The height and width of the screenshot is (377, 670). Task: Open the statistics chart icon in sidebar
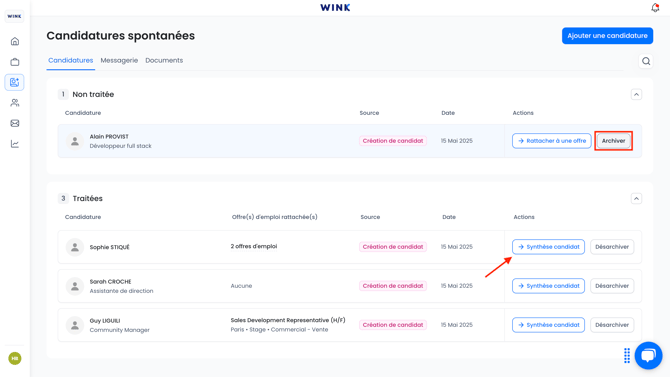pyautogui.click(x=15, y=144)
